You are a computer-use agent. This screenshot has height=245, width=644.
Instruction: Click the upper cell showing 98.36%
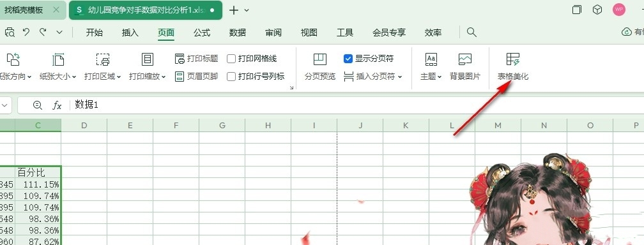pos(38,218)
